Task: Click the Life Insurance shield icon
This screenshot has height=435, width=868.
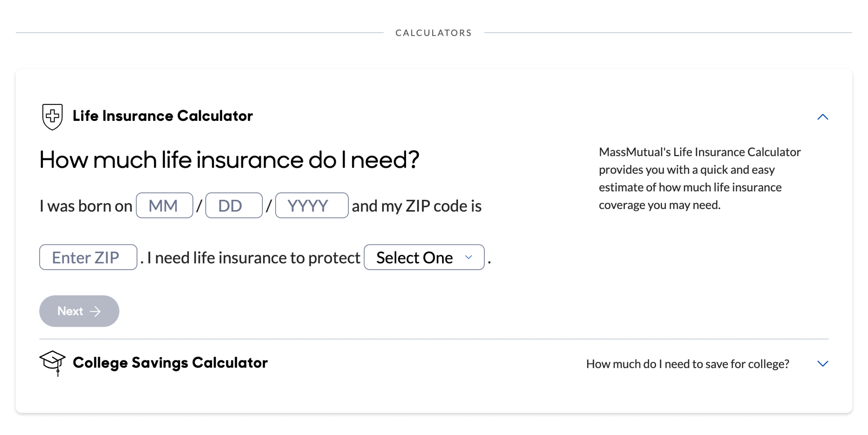Action: [x=52, y=117]
